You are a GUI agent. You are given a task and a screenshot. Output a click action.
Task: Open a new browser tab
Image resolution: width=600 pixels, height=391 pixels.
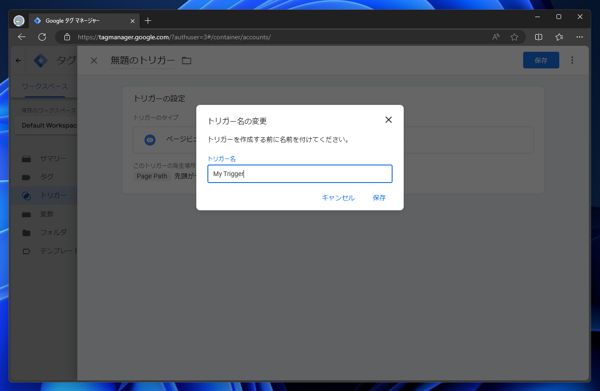coord(148,21)
